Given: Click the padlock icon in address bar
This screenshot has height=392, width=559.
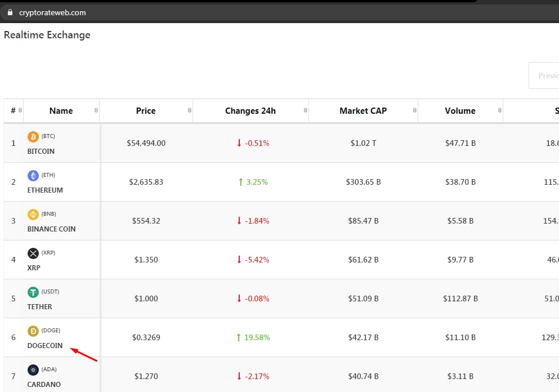Looking at the screenshot, I should click(10, 12).
